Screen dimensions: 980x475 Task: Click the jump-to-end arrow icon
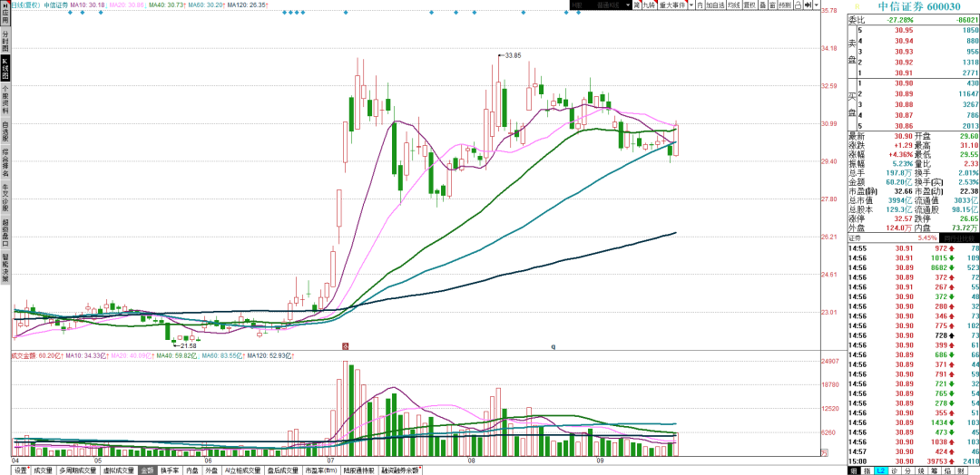pyautogui.click(x=808, y=5)
